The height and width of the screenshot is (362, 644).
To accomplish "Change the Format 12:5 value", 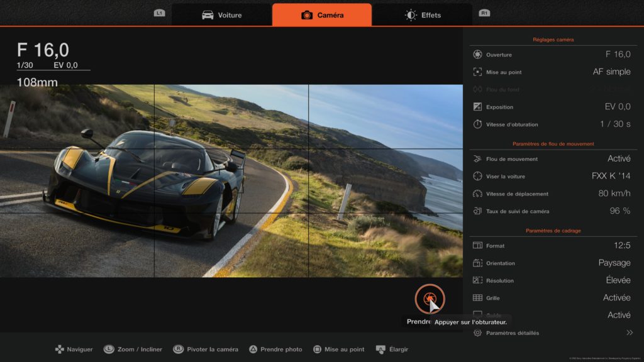I will tap(622, 246).
